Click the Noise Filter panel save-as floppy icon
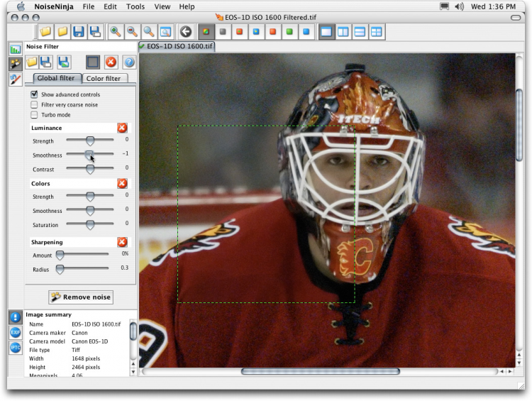 46,62
